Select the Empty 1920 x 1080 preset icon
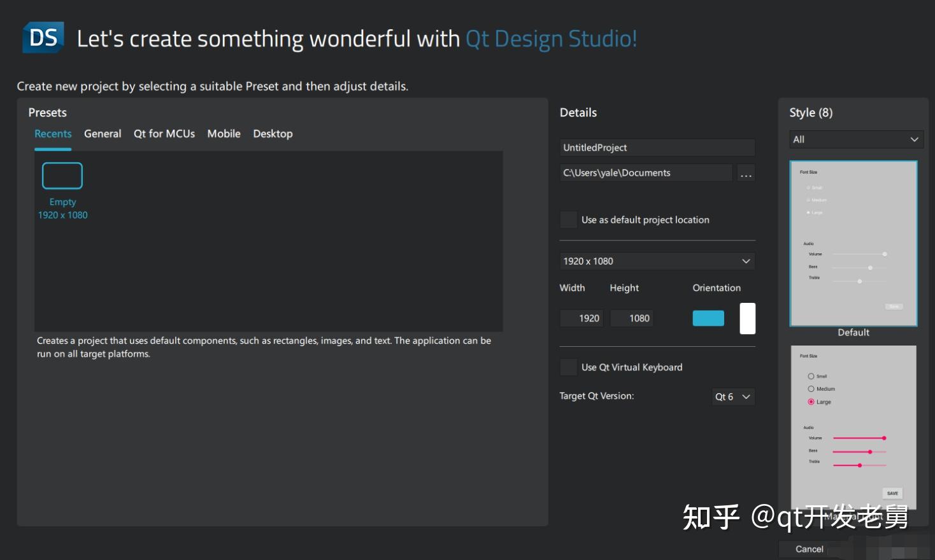The width and height of the screenshot is (935, 560). coord(62,176)
